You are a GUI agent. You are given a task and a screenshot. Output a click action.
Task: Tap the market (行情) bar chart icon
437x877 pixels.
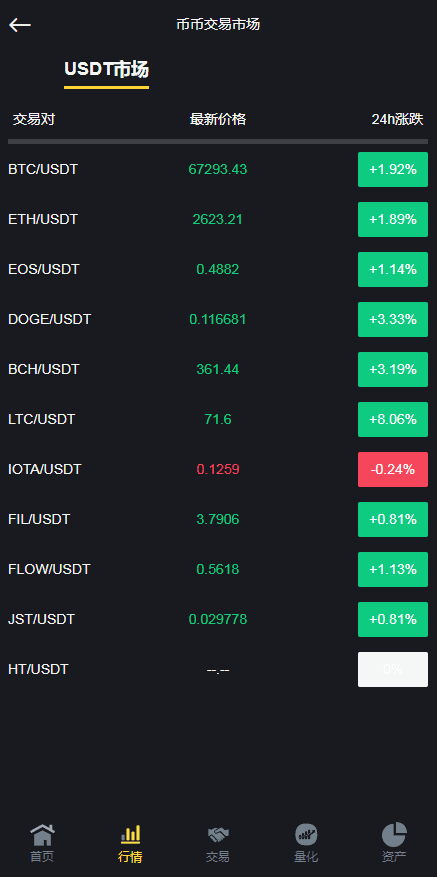click(x=130, y=834)
